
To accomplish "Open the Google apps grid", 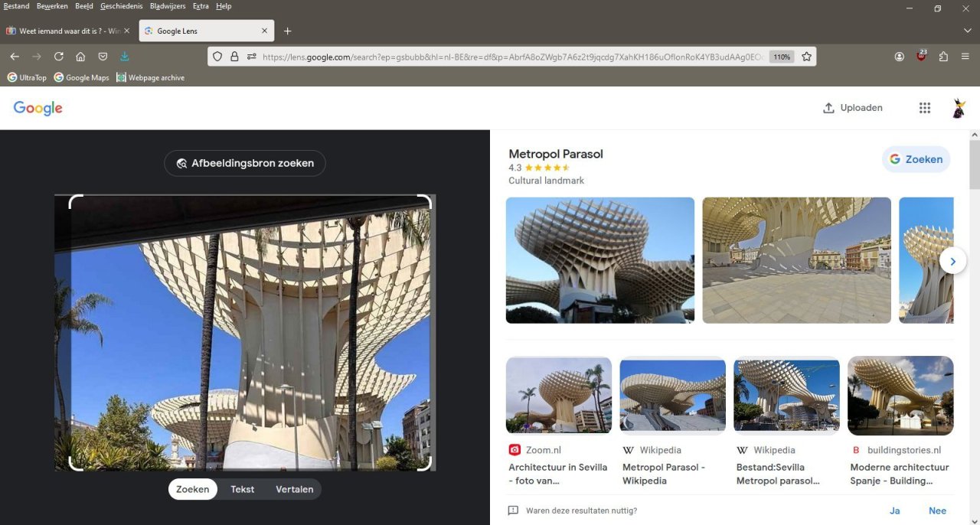I will point(924,107).
